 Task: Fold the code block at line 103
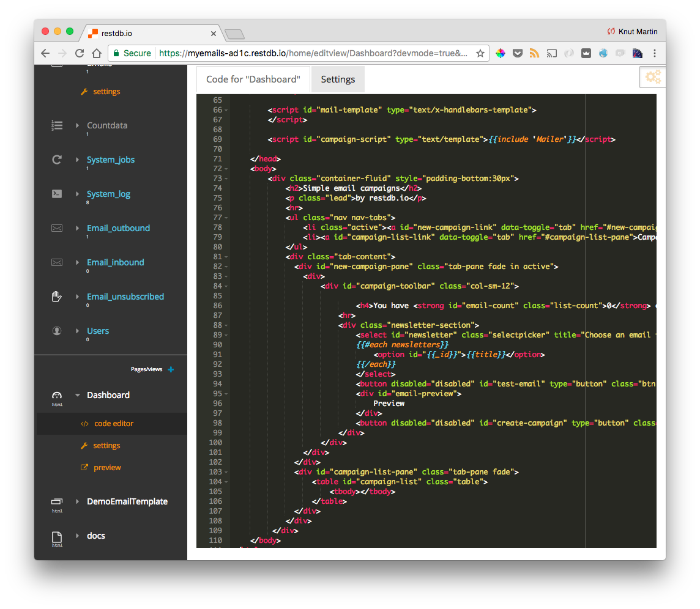point(226,473)
